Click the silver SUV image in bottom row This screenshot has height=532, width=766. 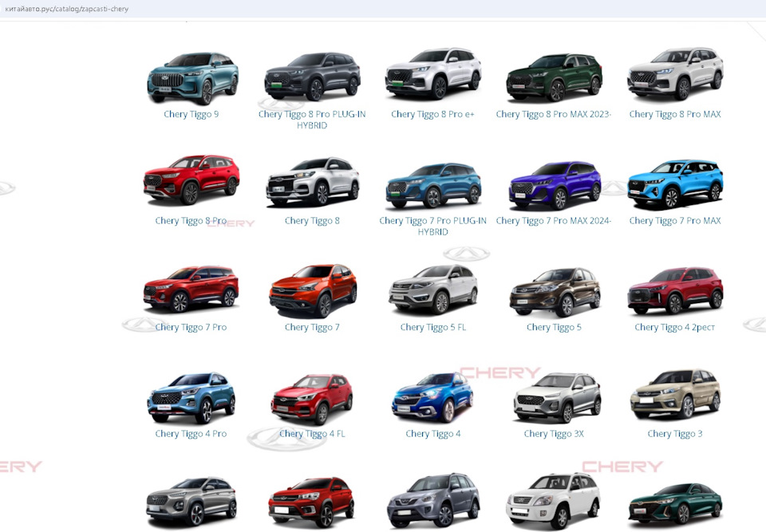(191, 502)
